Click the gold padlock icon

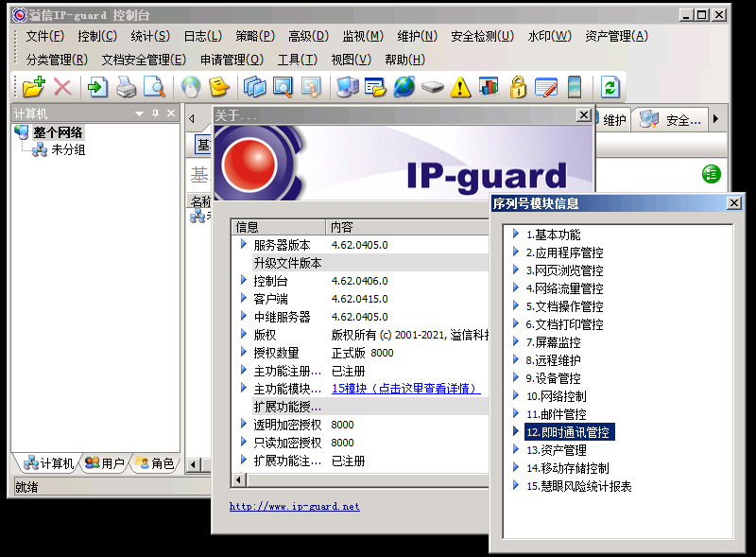click(x=518, y=88)
